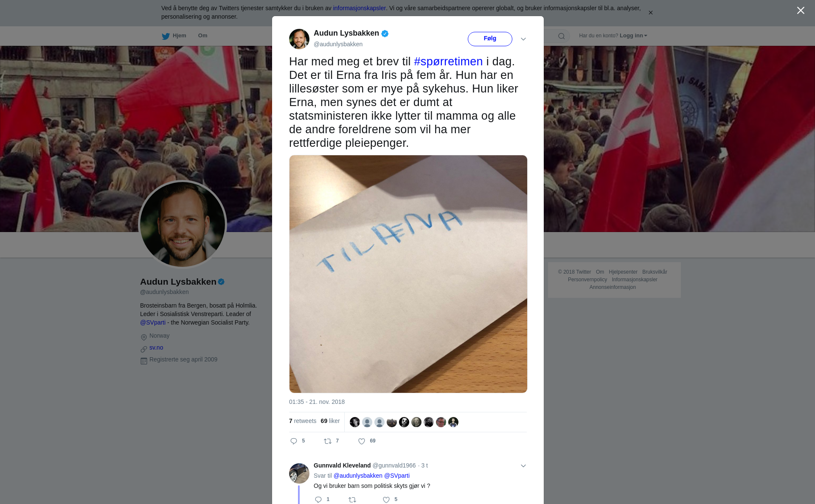This screenshot has width=815, height=504.
Task: Reply to Gunnvald Kleveland's comment
Action: tap(318, 500)
